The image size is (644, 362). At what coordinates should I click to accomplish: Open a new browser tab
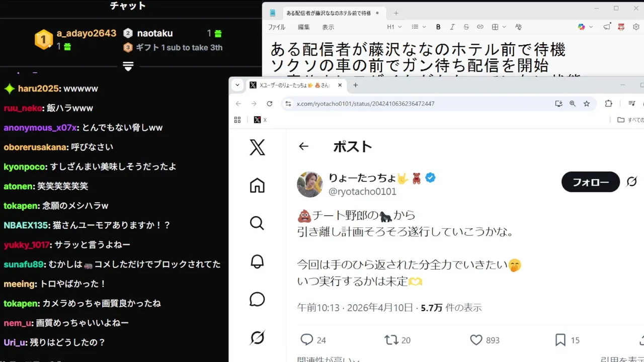coord(355,85)
